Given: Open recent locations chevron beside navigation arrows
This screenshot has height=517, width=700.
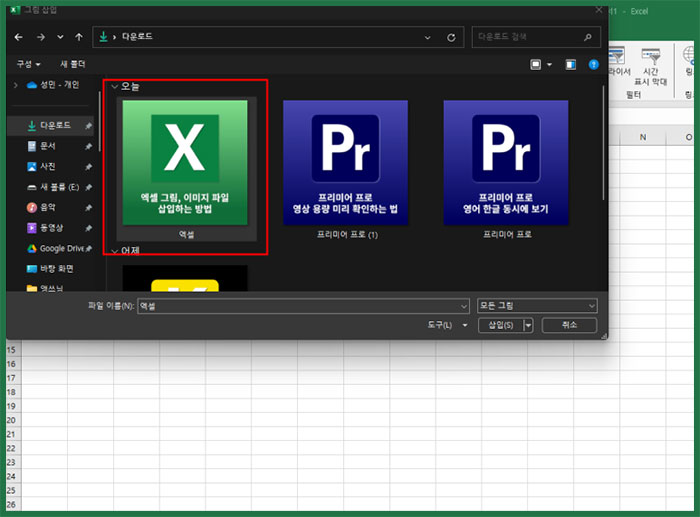Looking at the screenshot, I should point(60,37).
